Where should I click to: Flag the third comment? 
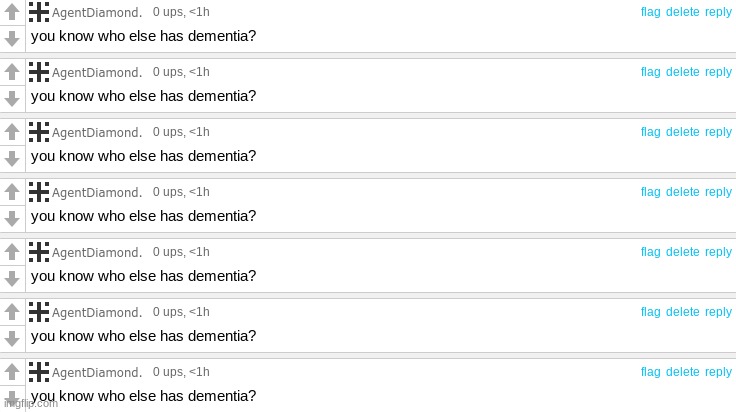tap(651, 132)
